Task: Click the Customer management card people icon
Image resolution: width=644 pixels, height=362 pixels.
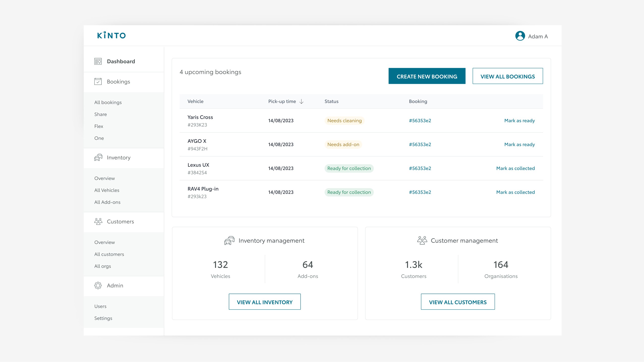Action: 422,241
